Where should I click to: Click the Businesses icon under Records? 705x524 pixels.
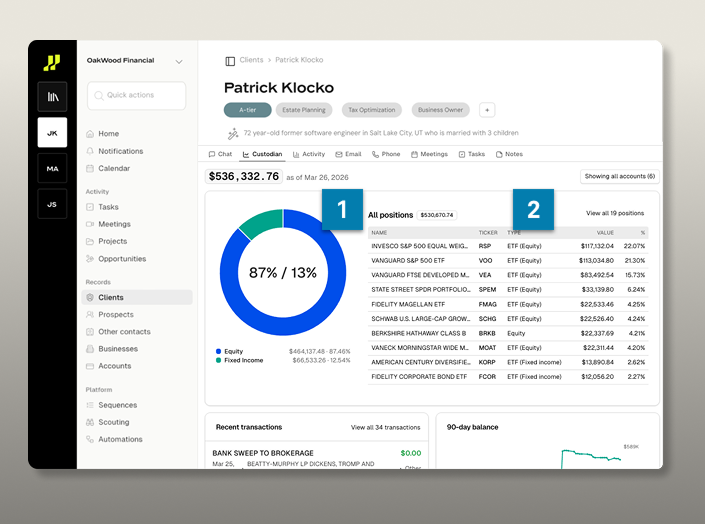click(90, 349)
